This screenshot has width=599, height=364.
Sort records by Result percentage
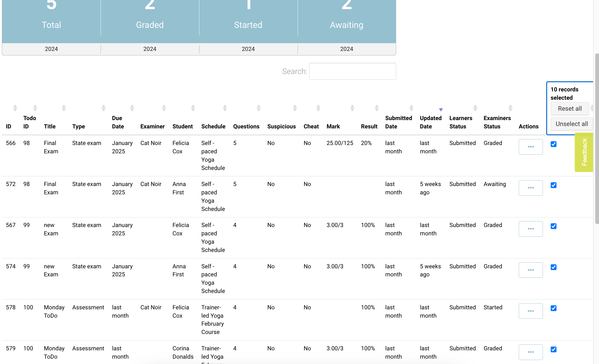tap(377, 108)
